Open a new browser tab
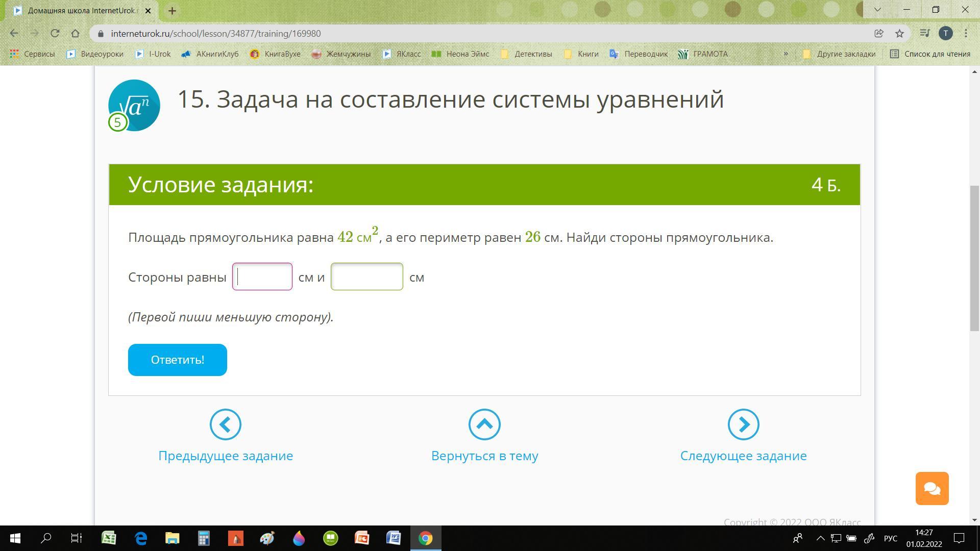The image size is (980, 551). [x=172, y=11]
